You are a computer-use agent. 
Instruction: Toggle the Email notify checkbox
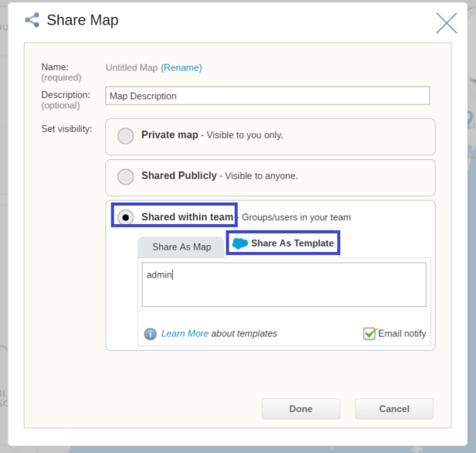click(x=369, y=333)
